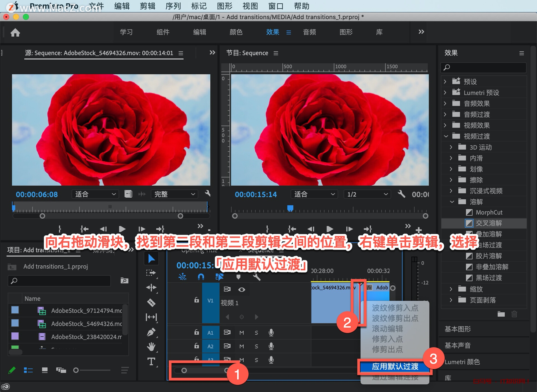537x392 pixels.
Task: Select the Razor tool in toolbar
Action: [x=151, y=303]
